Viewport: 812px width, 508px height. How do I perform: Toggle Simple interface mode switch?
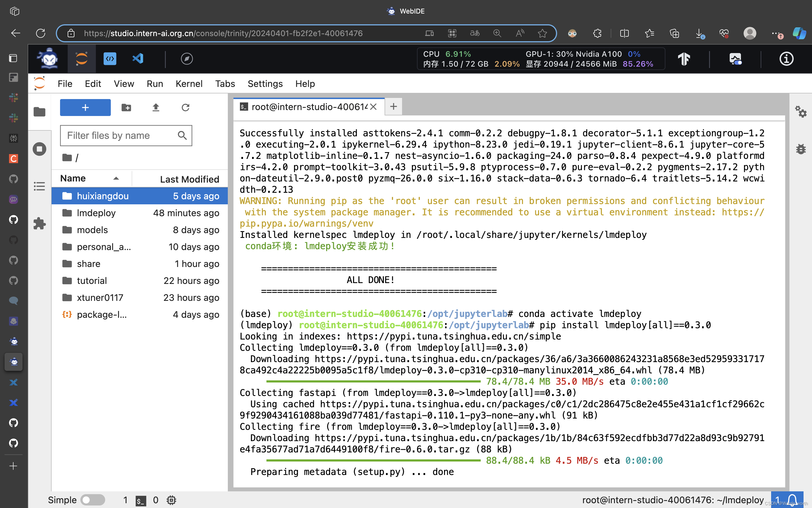(92, 500)
